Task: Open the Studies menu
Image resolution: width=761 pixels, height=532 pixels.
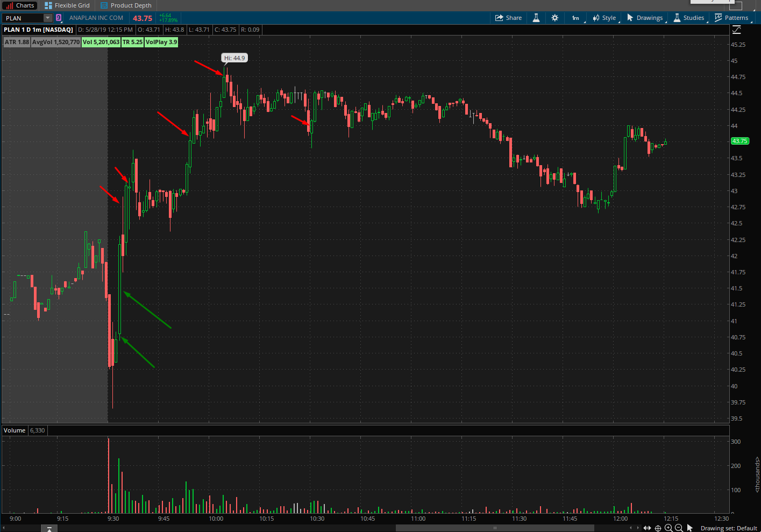Action: tap(689, 18)
